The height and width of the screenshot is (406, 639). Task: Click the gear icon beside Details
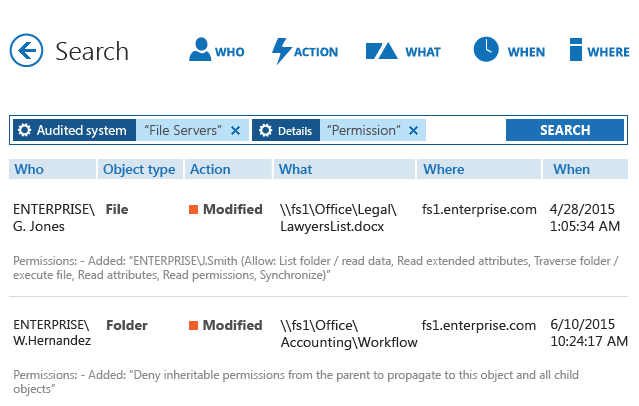(265, 130)
